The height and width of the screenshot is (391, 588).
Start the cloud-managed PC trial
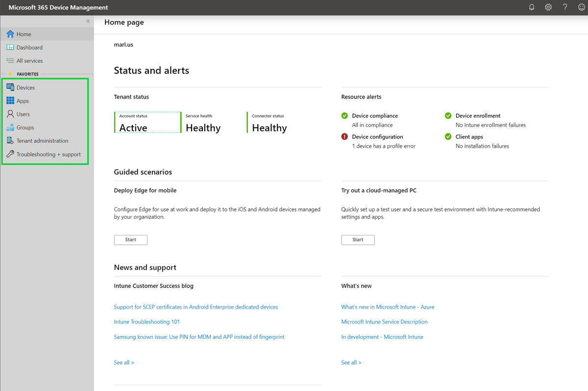(358, 239)
